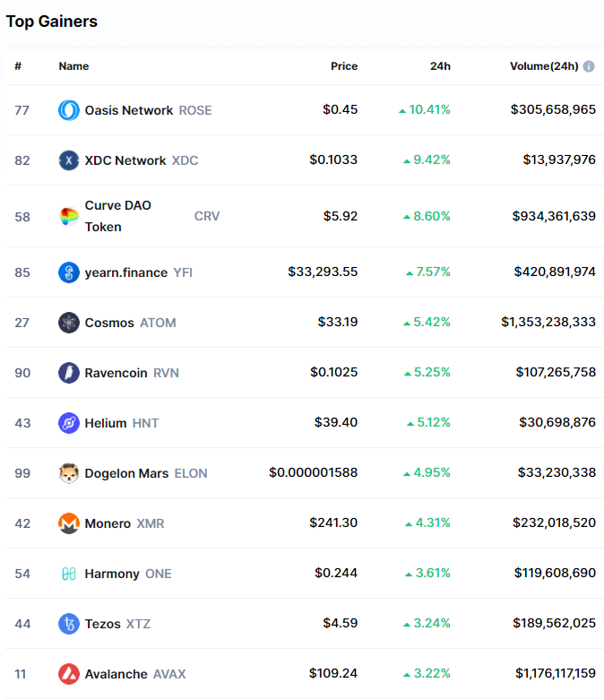Click the Avalanche red logo
The image size is (604, 700).
(x=69, y=674)
